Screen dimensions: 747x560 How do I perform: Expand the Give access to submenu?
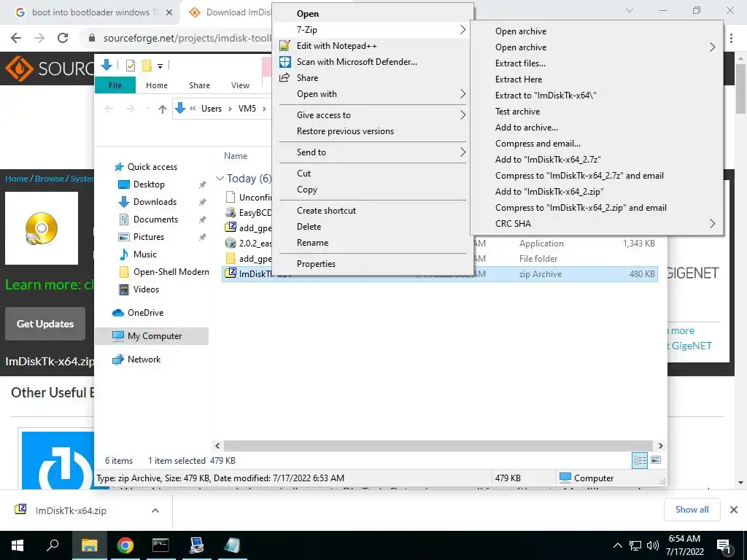click(x=462, y=114)
